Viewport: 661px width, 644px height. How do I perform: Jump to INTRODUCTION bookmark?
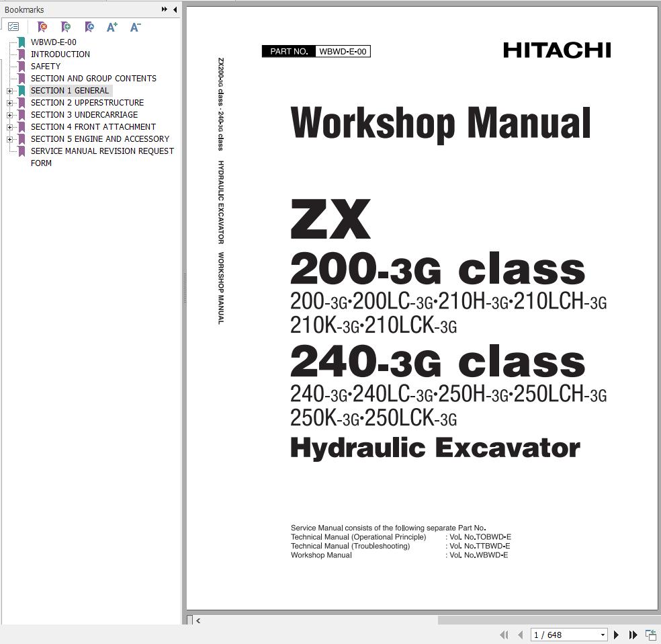(x=60, y=54)
